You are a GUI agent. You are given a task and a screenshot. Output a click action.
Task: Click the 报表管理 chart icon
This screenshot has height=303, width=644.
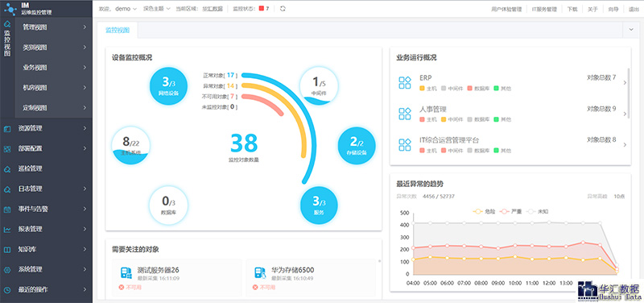[7, 230]
